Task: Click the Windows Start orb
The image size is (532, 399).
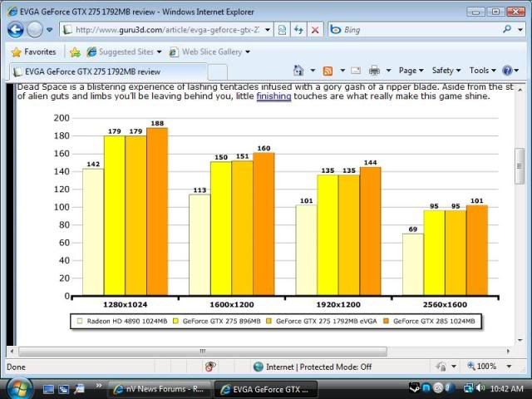Action: coord(19,389)
